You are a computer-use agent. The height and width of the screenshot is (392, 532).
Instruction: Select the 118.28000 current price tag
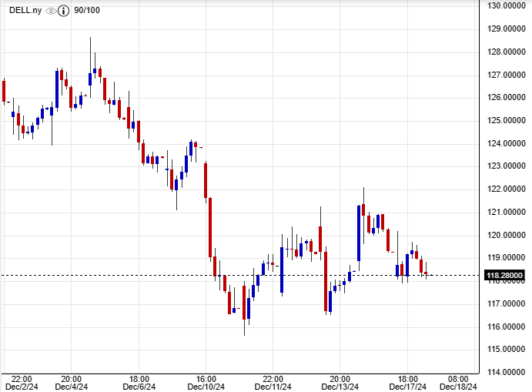[x=505, y=275]
